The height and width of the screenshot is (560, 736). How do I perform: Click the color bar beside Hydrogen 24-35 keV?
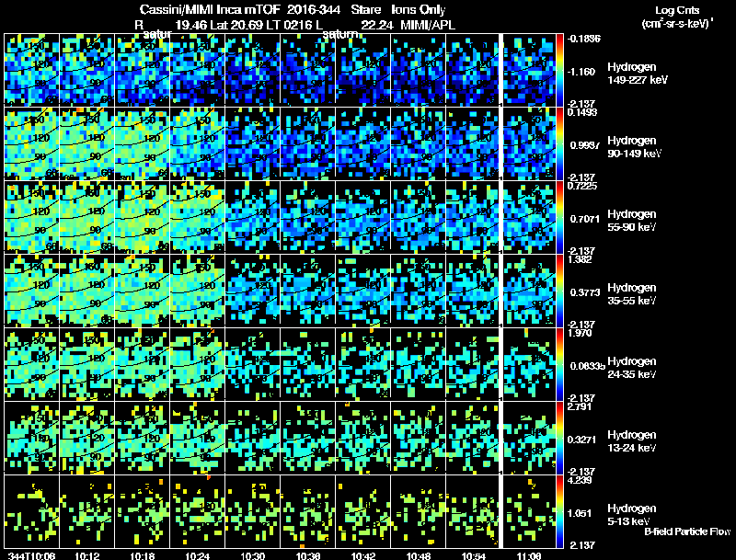point(559,364)
